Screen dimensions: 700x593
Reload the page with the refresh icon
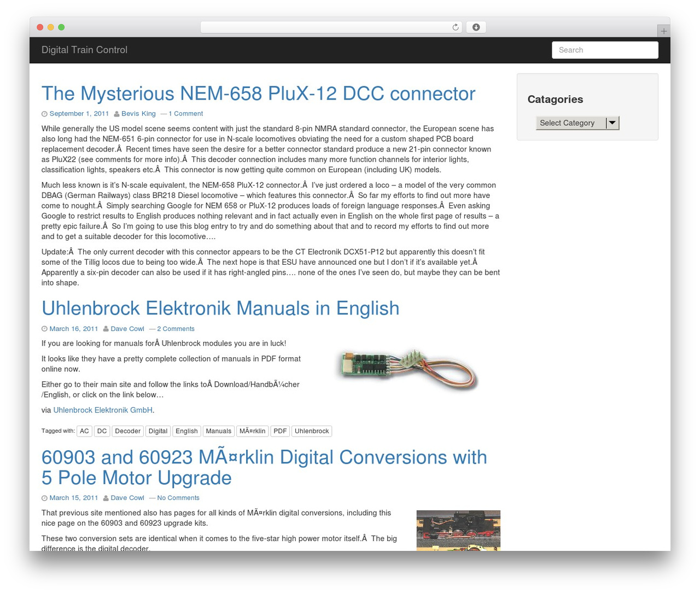coord(455,27)
